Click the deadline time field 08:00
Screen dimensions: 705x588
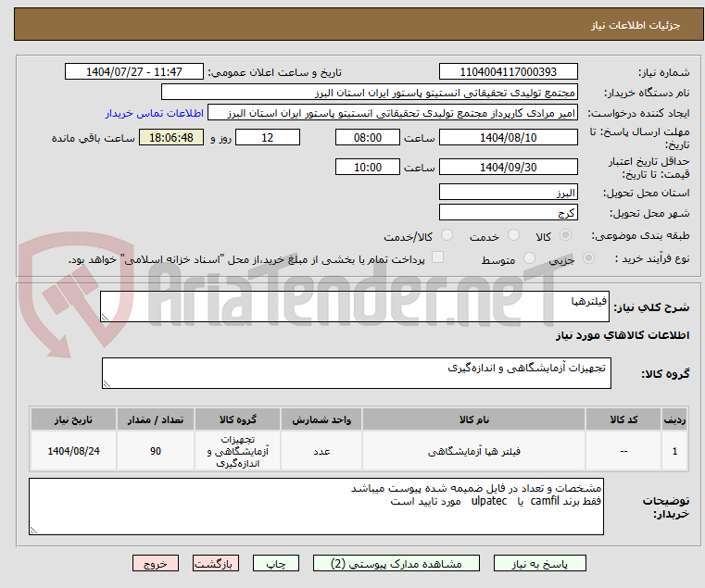(368, 138)
